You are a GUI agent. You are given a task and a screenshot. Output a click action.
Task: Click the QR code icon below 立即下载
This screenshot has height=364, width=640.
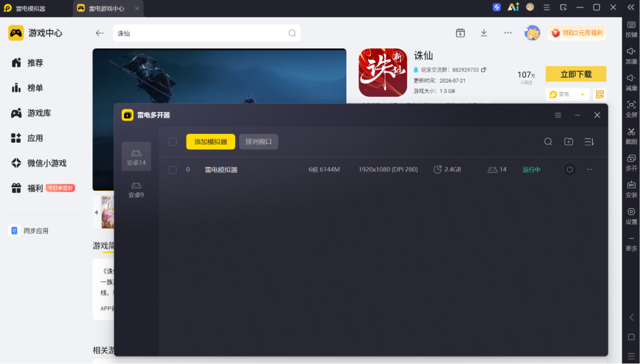[x=600, y=95]
